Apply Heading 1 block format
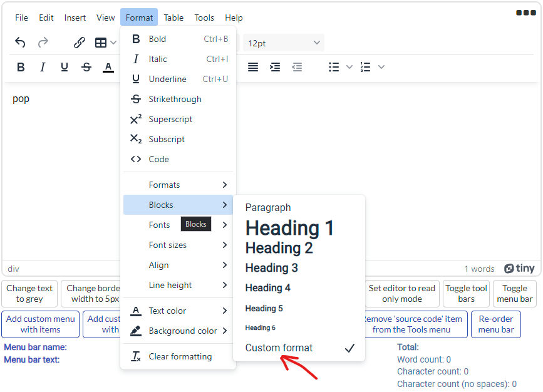The image size is (543, 392). tap(299, 228)
